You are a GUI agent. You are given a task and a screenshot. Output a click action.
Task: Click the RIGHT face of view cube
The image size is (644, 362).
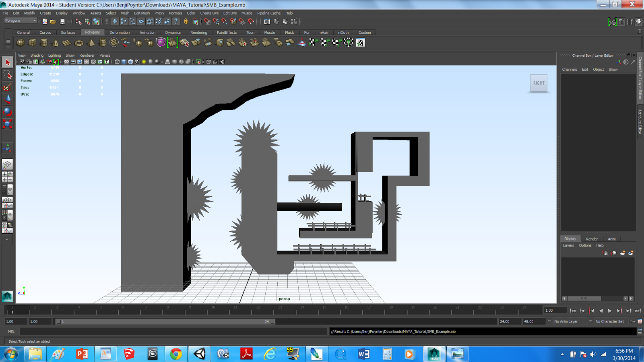[x=539, y=83]
